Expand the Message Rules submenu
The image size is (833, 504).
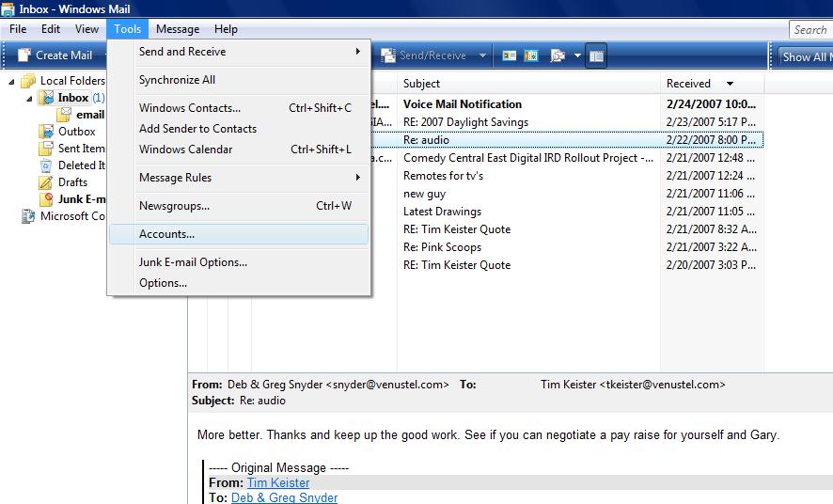pos(358,178)
